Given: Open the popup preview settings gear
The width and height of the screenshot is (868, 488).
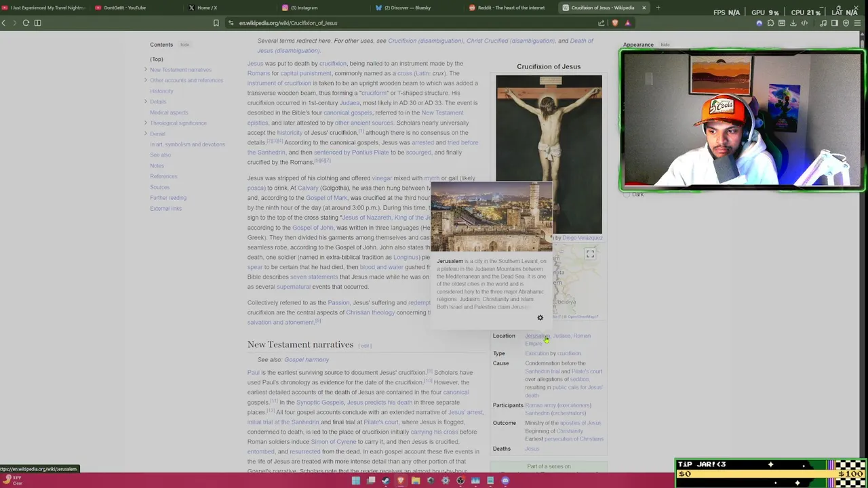Looking at the screenshot, I should pyautogui.click(x=540, y=318).
